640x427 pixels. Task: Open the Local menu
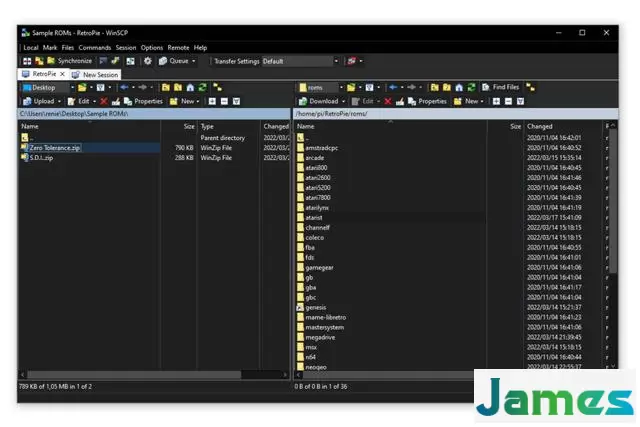tap(31, 48)
